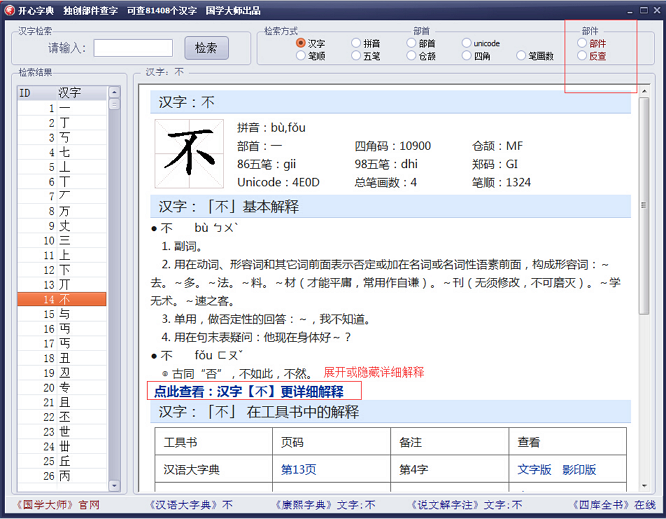
Task: Select the 汉字 search mode radio button
Action: click(301, 43)
